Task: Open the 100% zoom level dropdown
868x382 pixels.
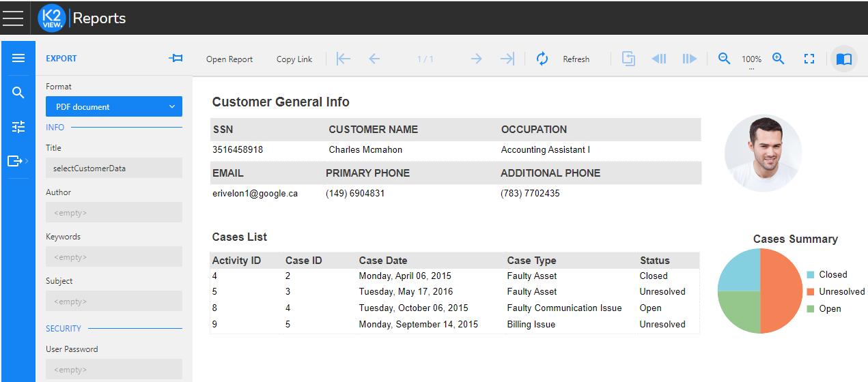Action: [751, 61]
